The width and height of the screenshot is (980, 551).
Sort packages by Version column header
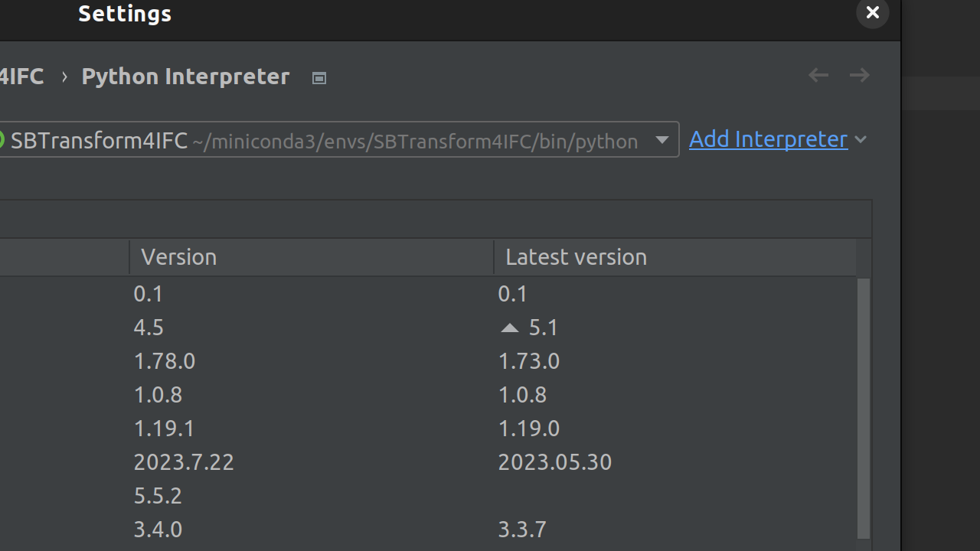click(x=179, y=257)
